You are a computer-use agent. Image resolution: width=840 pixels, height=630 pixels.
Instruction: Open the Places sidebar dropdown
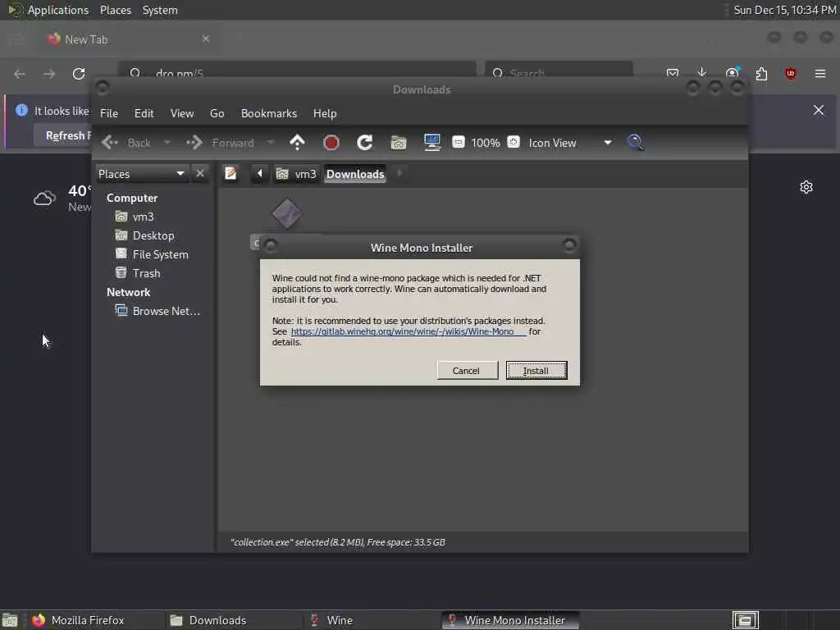click(x=141, y=174)
